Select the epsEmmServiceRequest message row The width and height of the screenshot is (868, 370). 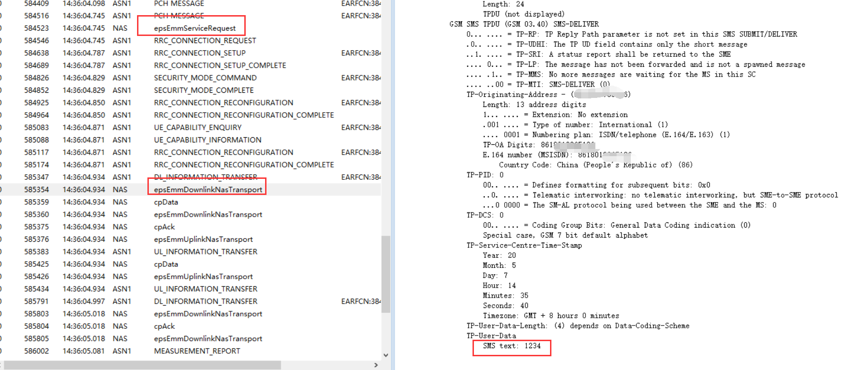click(190, 28)
